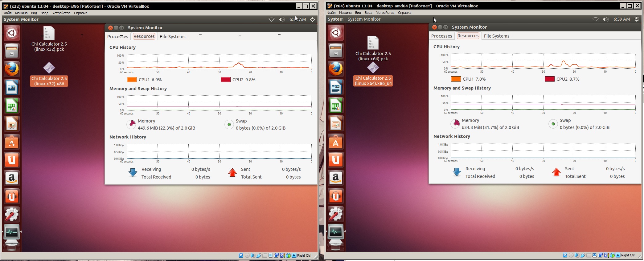Switch to Processes tab in x32 System Monitor
This screenshot has height=261, width=644.
click(x=117, y=36)
